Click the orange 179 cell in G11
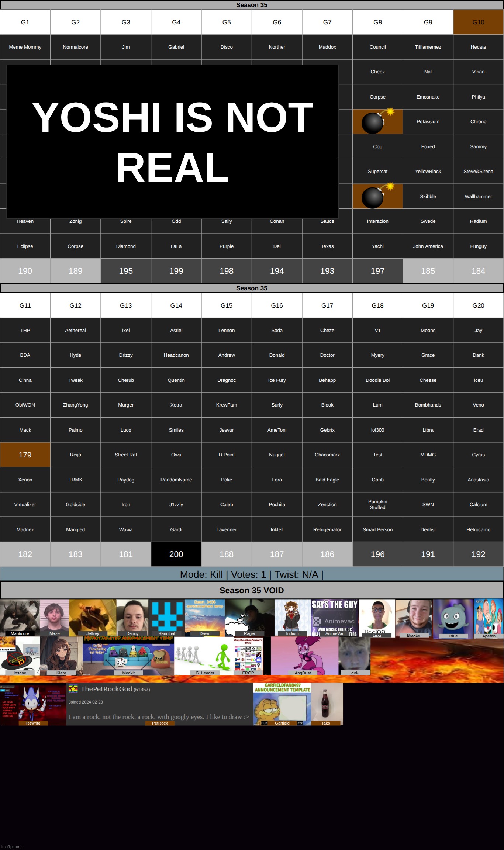 [x=25, y=455]
